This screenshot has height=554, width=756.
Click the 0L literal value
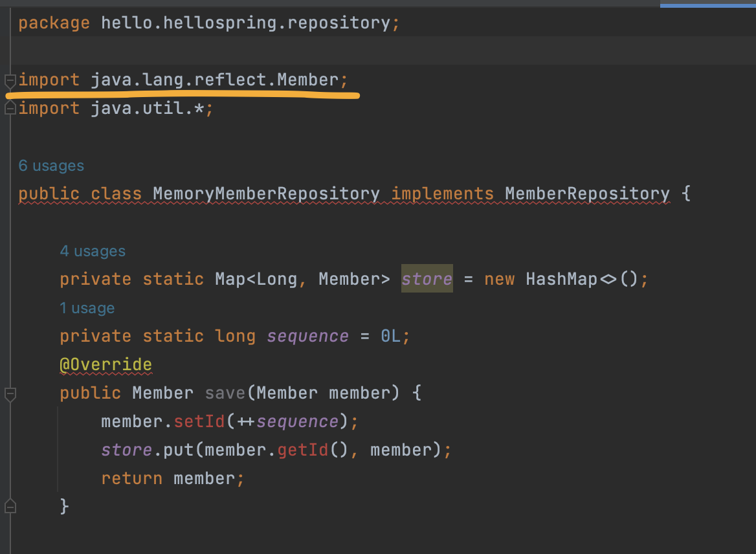coord(390,336)
